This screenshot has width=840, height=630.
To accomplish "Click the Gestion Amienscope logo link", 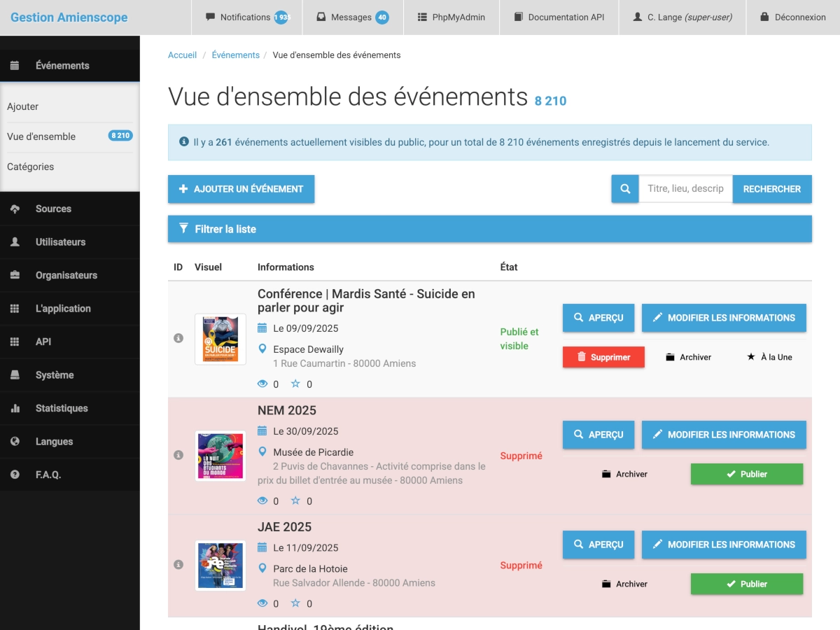I will coord(69,17).
